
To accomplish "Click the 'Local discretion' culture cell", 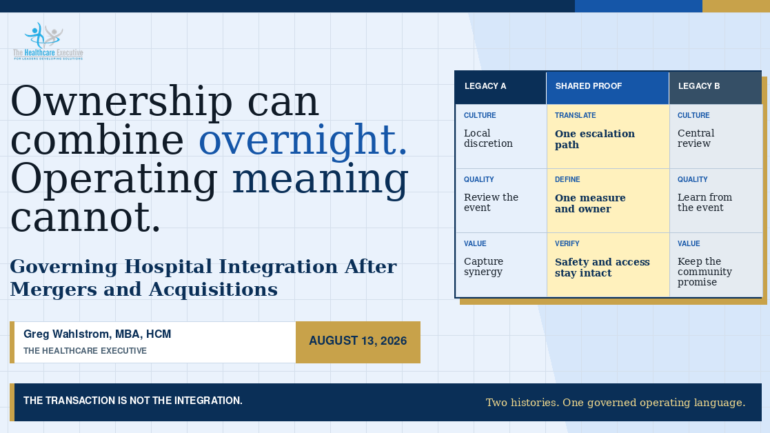I will tap(501, 136).
